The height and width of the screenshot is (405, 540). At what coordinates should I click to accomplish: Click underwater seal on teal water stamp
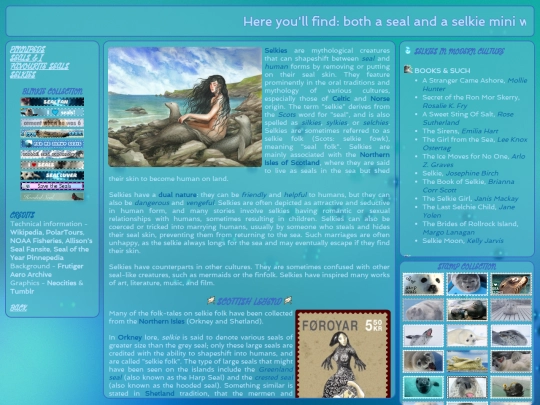point(423,387)
